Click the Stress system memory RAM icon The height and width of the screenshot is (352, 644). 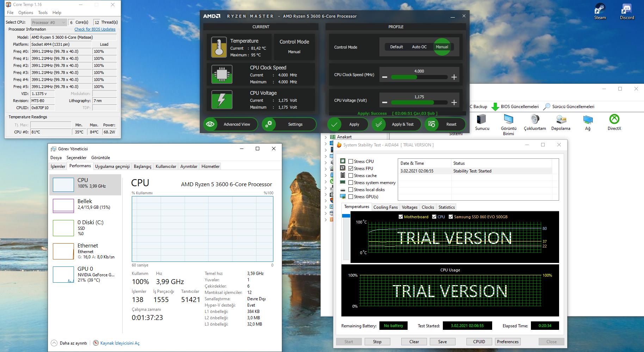click(x=343, y=182)
